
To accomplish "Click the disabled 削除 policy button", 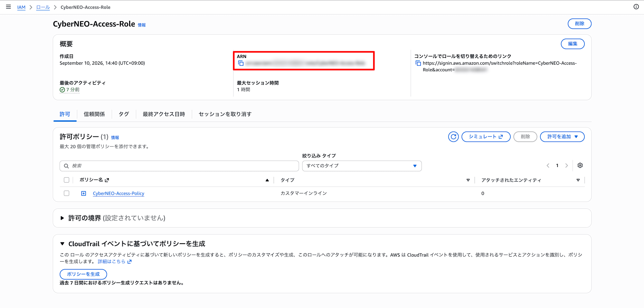I will click(525, 137).
